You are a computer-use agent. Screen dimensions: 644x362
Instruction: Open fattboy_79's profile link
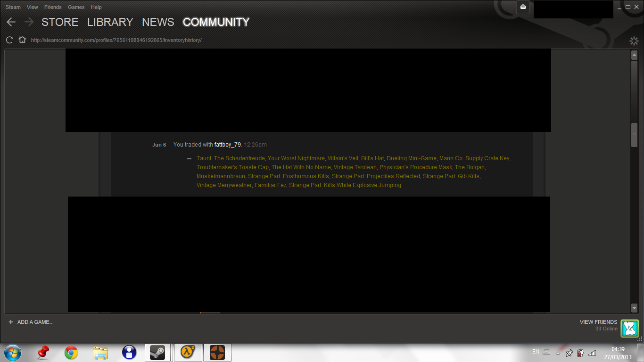[x=228, y=145]
